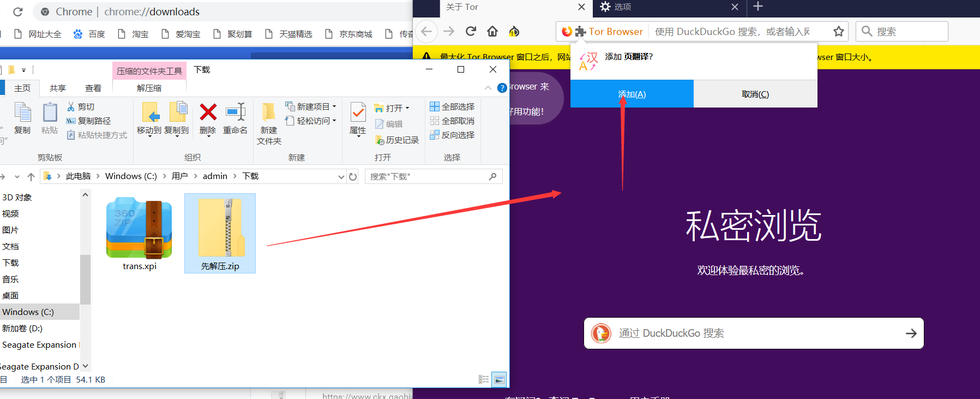Screen dimensions: 980x399
Task: Switch to the 关于 Tor browser tab
Action: pyautogui.click(x=515, y=8)
